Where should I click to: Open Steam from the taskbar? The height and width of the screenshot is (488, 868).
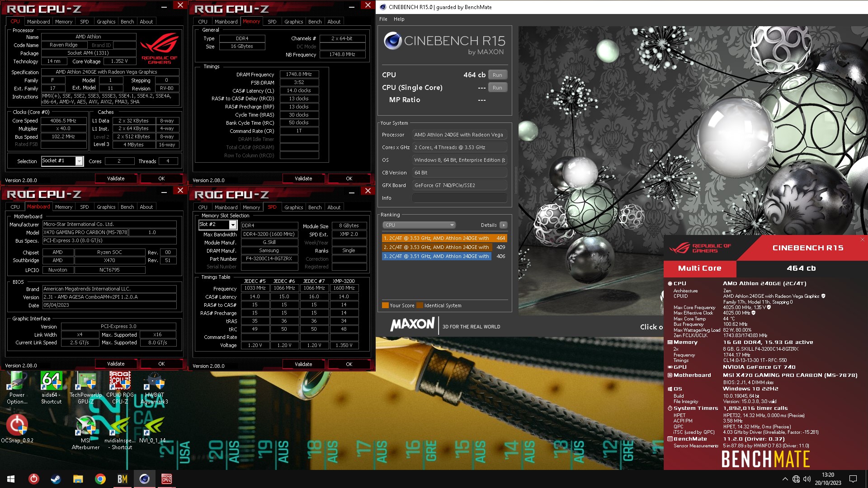(56, 479)
